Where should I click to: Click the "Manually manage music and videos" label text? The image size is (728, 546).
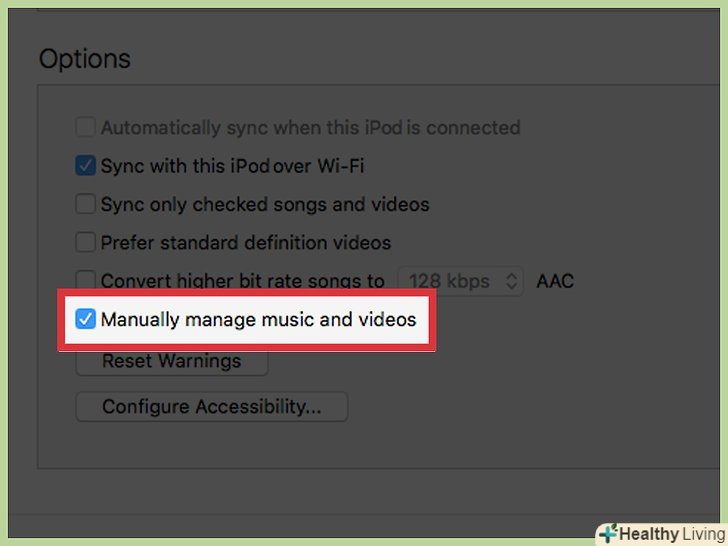(x=258, y=320)
